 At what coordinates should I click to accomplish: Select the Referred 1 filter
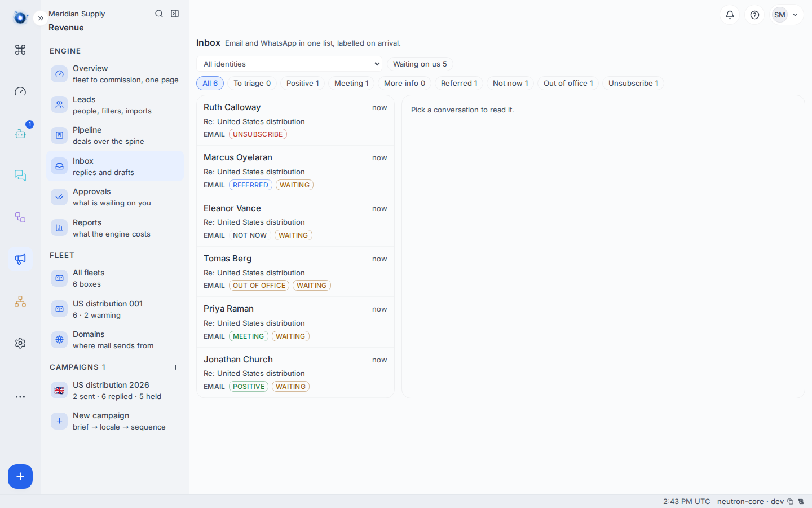tap(459, 83)
